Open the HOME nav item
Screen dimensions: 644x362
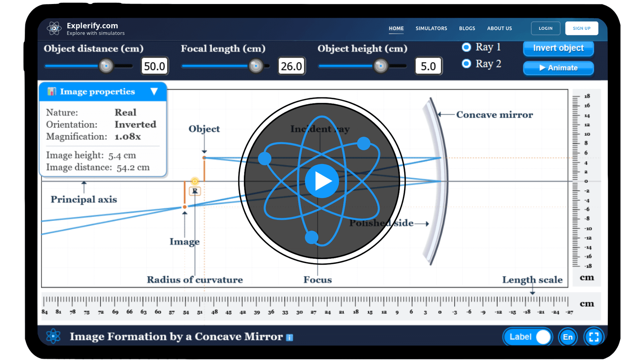point(396,29)
